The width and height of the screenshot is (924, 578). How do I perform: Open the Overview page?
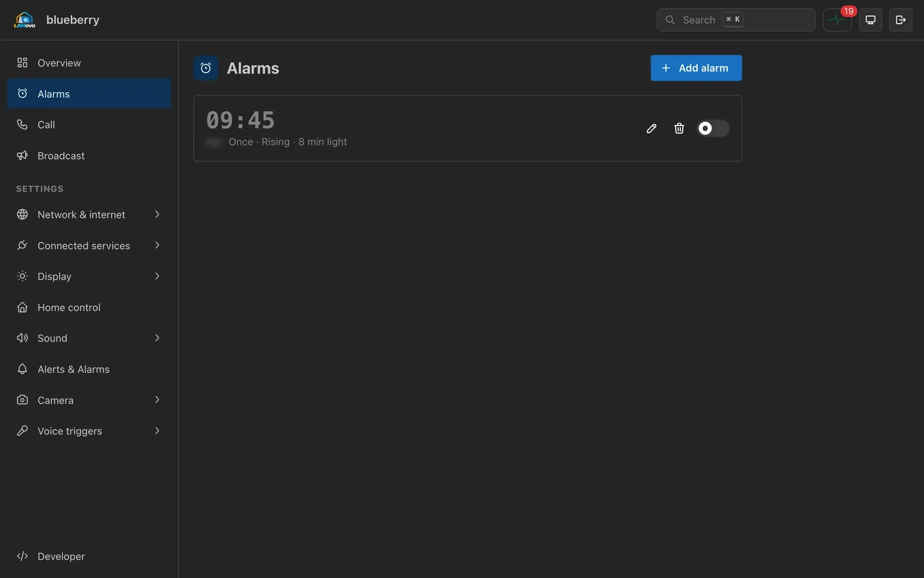[x=90, y=63]
